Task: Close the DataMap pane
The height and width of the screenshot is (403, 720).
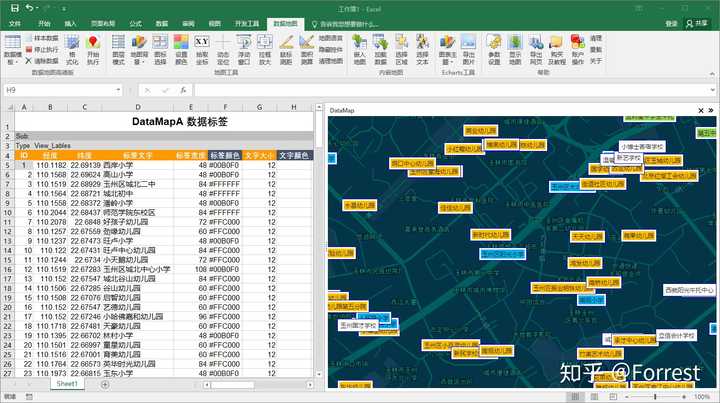Action: click(x=701, y=110)
